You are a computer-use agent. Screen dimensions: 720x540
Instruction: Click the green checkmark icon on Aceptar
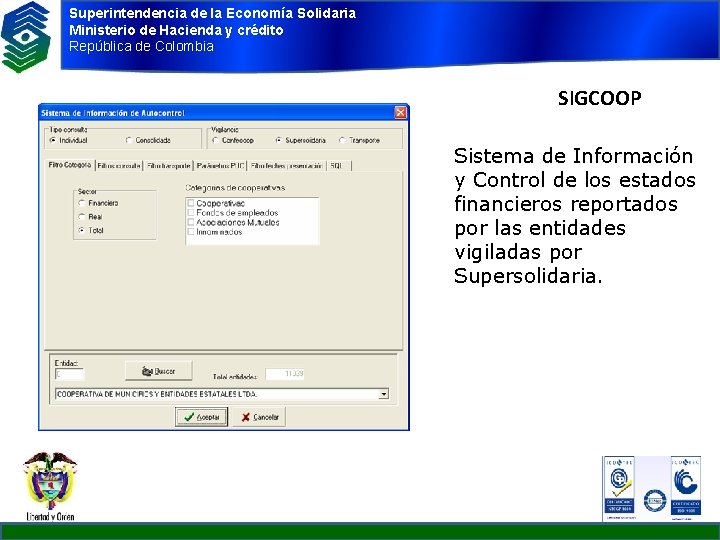189,417
